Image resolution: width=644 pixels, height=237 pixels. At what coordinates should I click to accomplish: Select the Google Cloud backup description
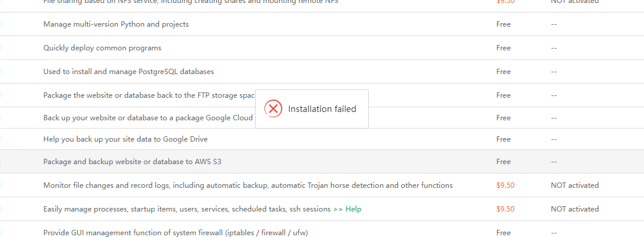[x=148, y=118]
